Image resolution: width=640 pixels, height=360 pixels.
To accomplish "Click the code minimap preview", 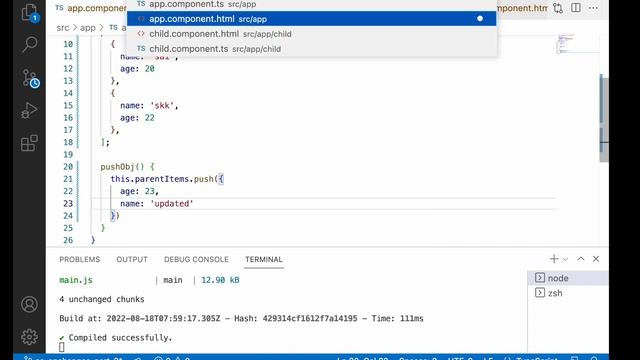I will [x=578, y=44].
